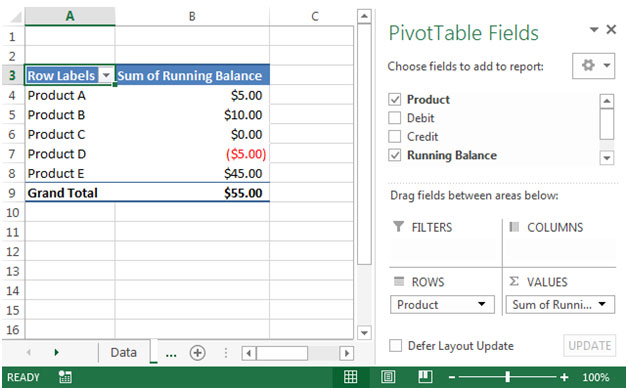Image resolution: width=628 pixels, height=390 pixels.
Task: Go to next sheet tab arrow
Action: tap(56, 352)
